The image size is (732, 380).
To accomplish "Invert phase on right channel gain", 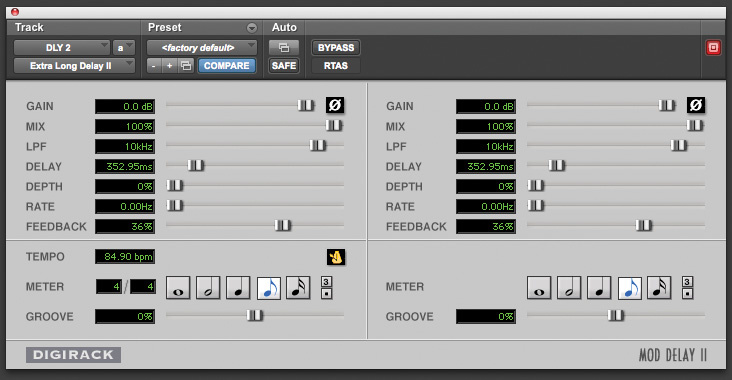I will (x=696, y=106).
